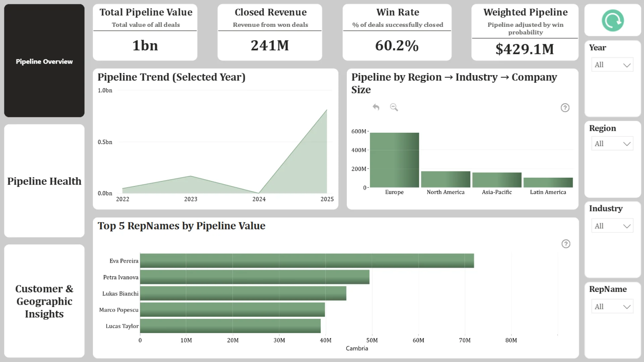
Task: Expand the Region filter dropdown
Action: 612,144
